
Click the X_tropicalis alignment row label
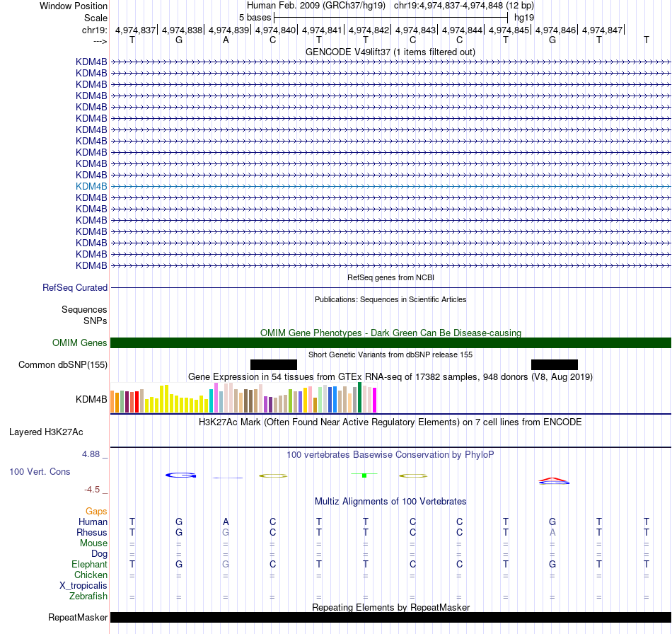83,586
